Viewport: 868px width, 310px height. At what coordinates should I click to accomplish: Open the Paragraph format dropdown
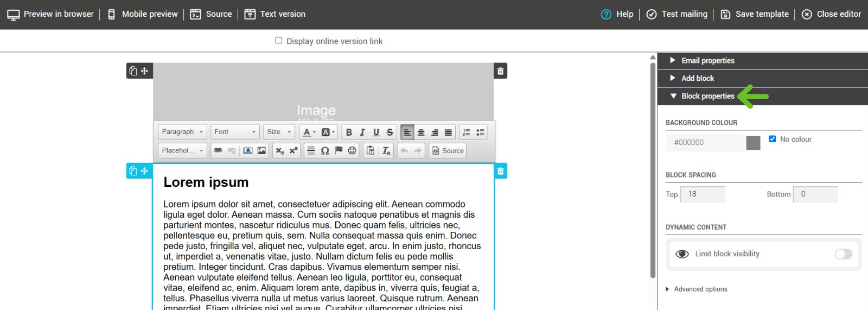pyautogui.click(x=182, y=132)
